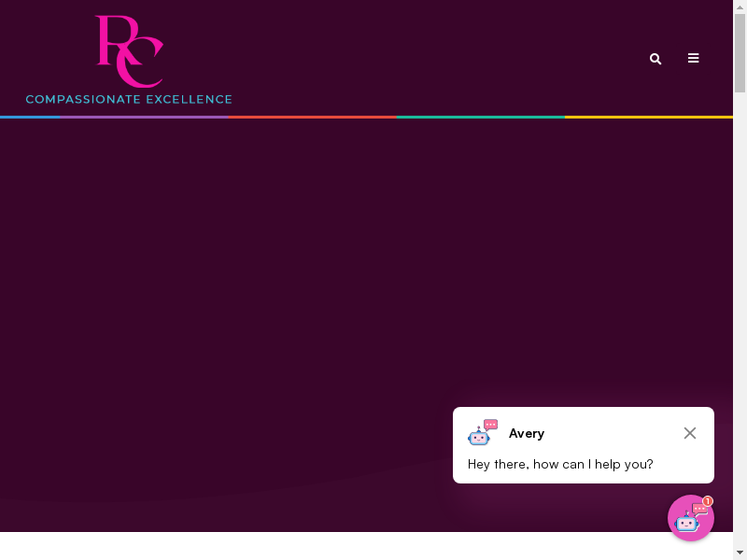Image resolution: width=747 pixels, height=560 pixels.
Task: Click the vertical scrollbar thumb
Action: click(x=740, y=51)
